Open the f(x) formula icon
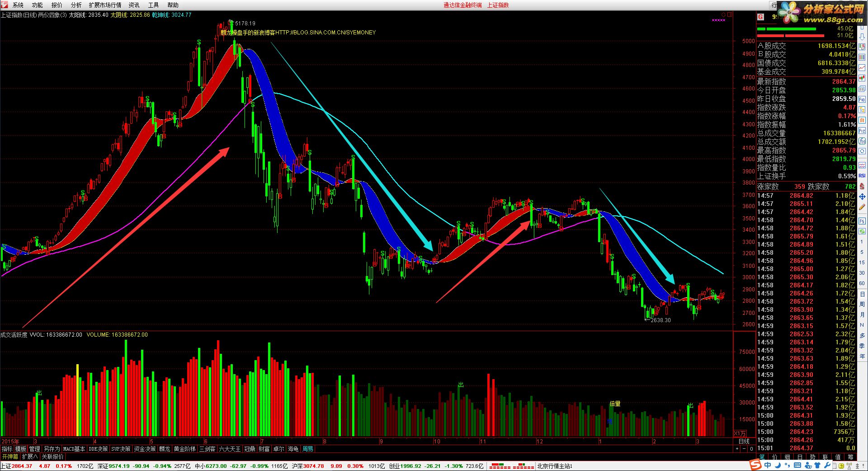Image resolution: width=868 pixels, height=471 pixels. pos(862,141)
